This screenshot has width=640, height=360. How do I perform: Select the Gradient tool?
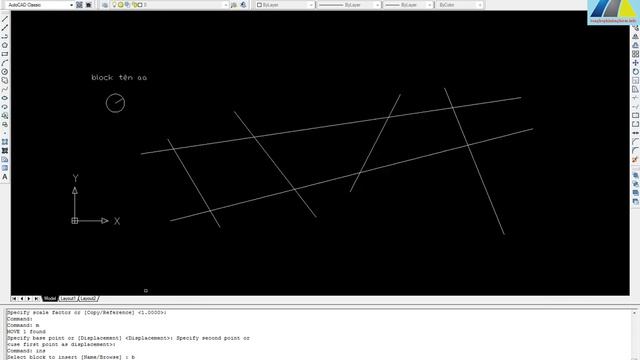[4, 151]
